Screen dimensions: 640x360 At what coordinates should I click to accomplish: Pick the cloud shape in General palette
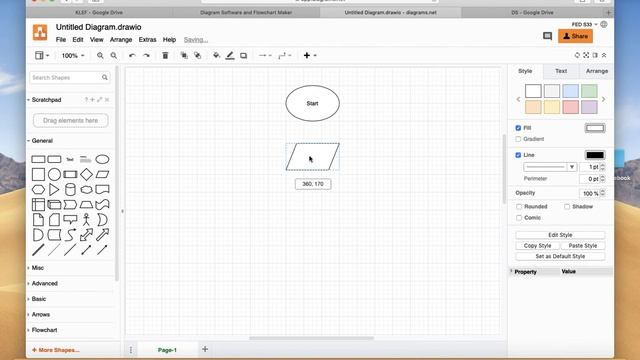point(86,189)
